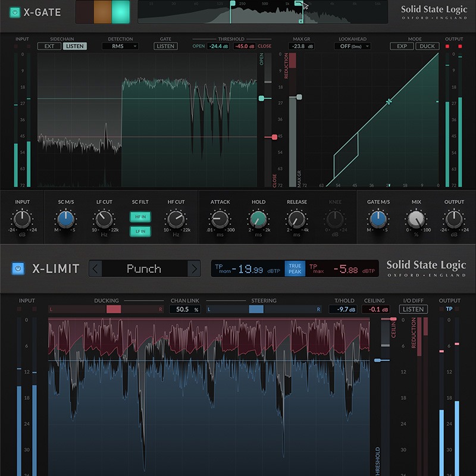Click the MIX knob
This screenshot has height=476, width=476.
pos(416,219)
